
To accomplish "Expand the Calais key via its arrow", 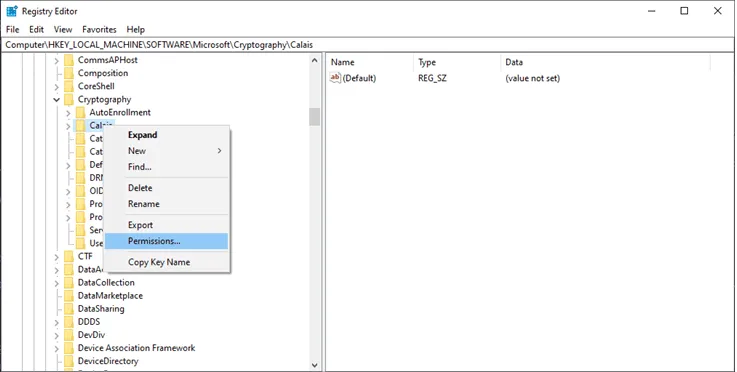I will (68, 126).
